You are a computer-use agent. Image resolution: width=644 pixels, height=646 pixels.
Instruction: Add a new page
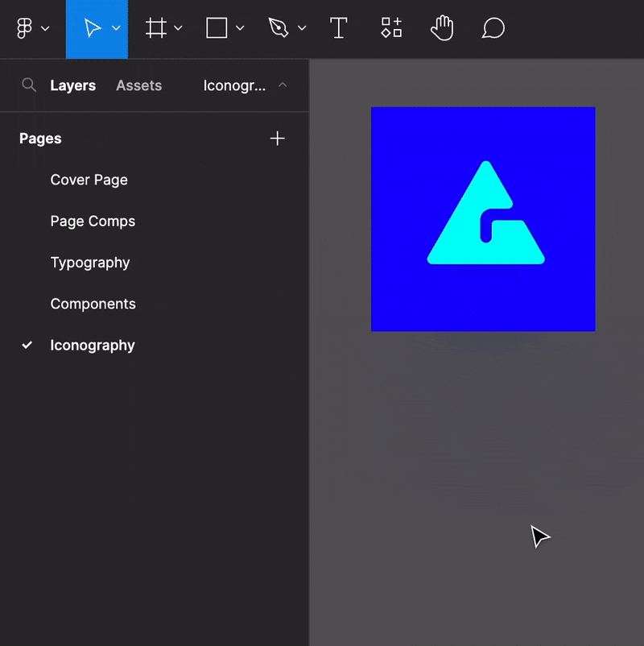278,138
